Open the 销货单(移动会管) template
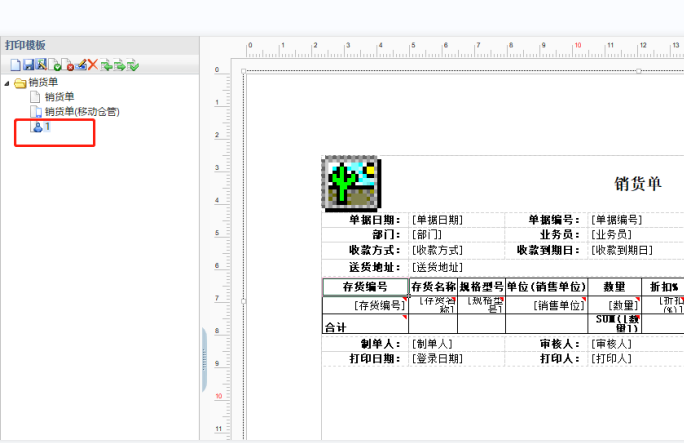Viewport: 684px width, 443px height. click(x=81, y=112)
